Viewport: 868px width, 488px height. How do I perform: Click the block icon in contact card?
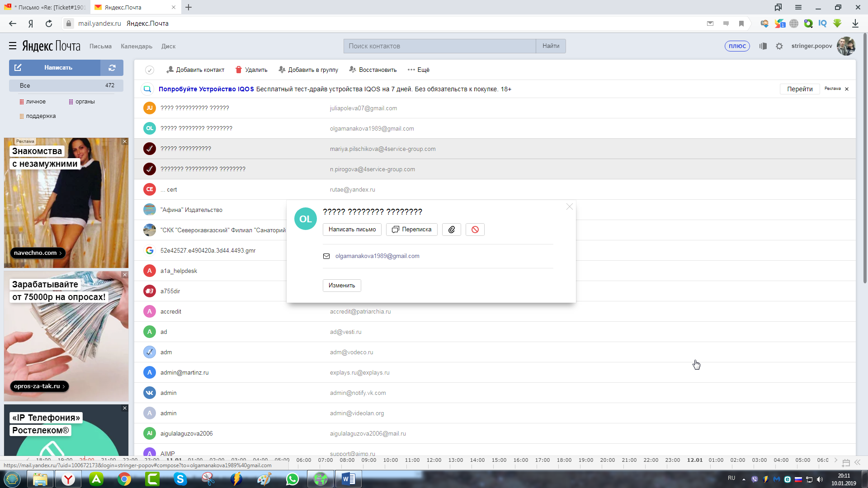tap(475, 230)
